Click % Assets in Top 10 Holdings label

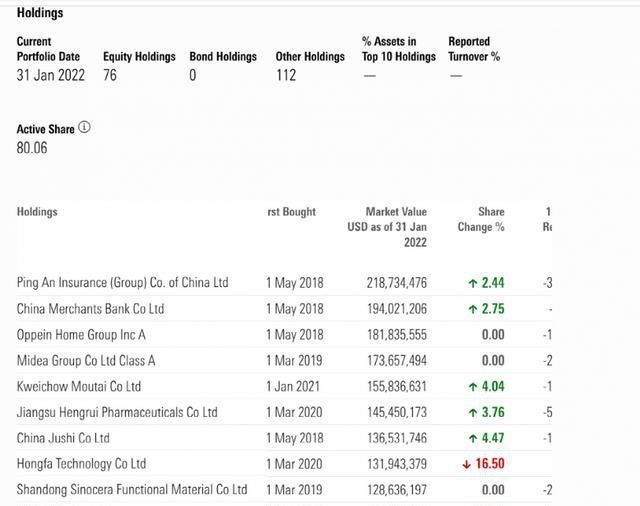point(399,49)
